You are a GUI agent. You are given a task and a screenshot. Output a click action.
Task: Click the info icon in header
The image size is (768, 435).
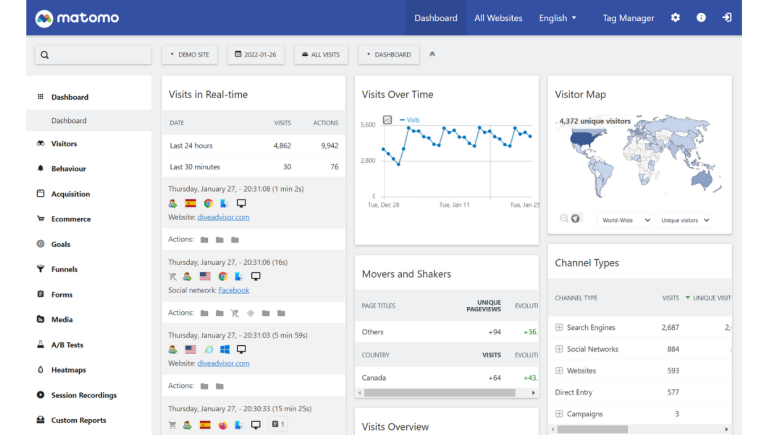coord(701,18)
